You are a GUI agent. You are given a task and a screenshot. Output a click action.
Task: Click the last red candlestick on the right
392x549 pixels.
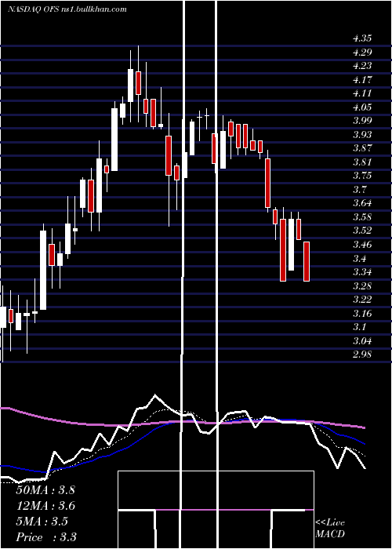click(307, 261)
